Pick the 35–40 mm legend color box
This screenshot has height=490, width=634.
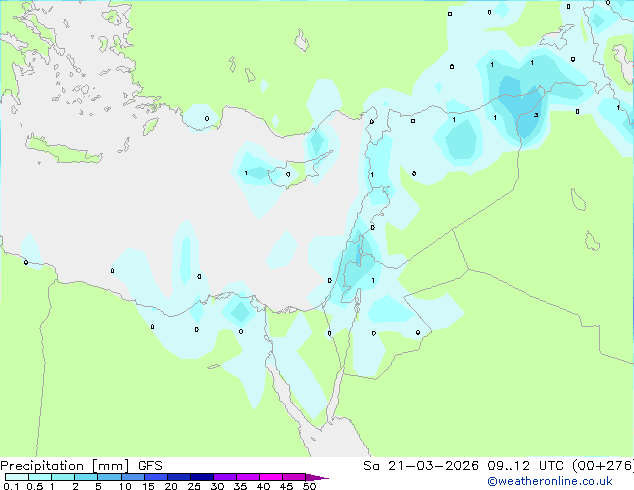(248, 477)
